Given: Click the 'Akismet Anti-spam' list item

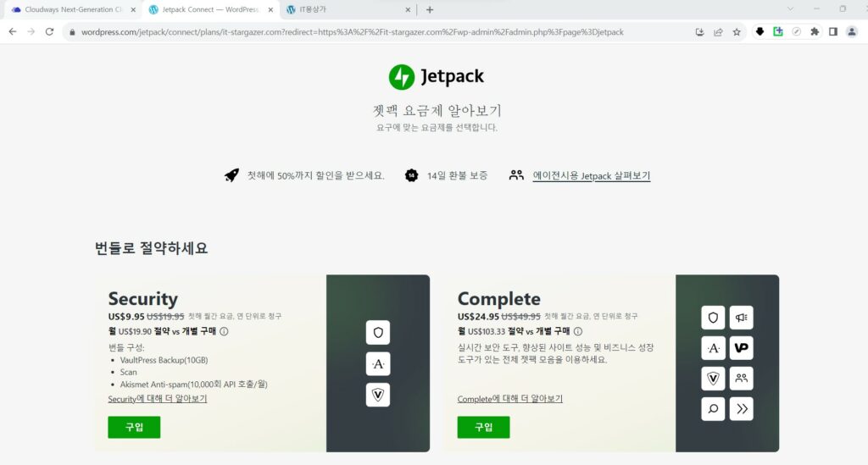Looking at the screenshot, I should (194, 385).
